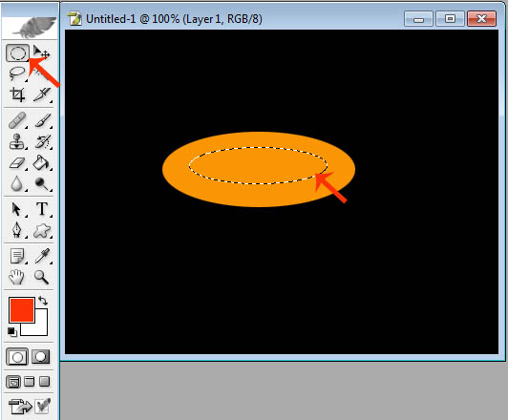Select the Clone Stamp tool

[17, 141]
